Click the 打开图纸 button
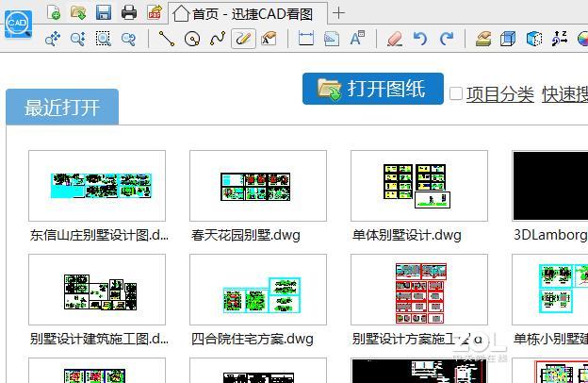This screenshot has width=588, height=383. coord(373,89)
